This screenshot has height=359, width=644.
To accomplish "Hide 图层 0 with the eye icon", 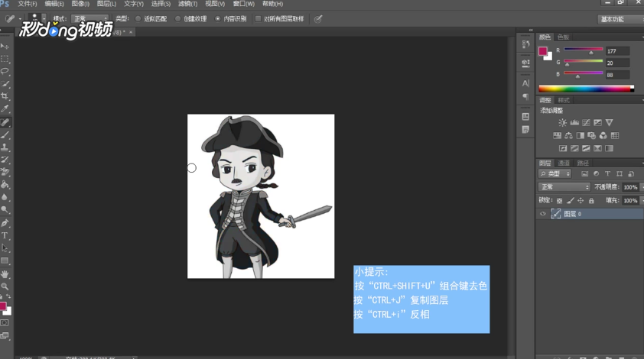I will pos(543,214).
